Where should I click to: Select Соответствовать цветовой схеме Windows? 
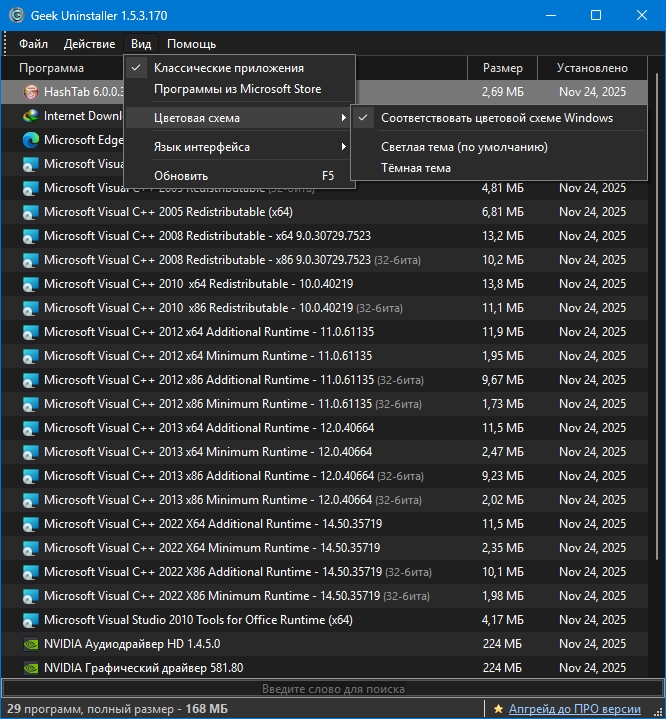point(497,118)
